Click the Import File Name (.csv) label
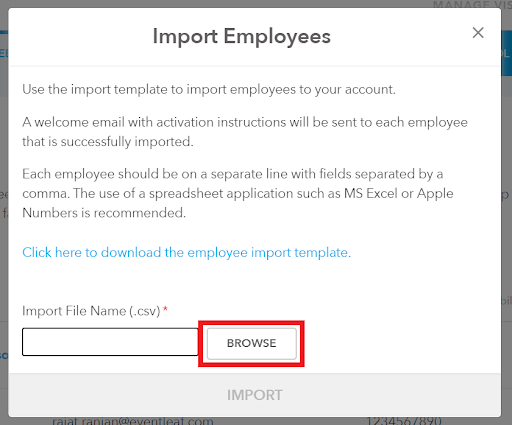The height and width of the screenshot is (425, 512). [91, 311]
